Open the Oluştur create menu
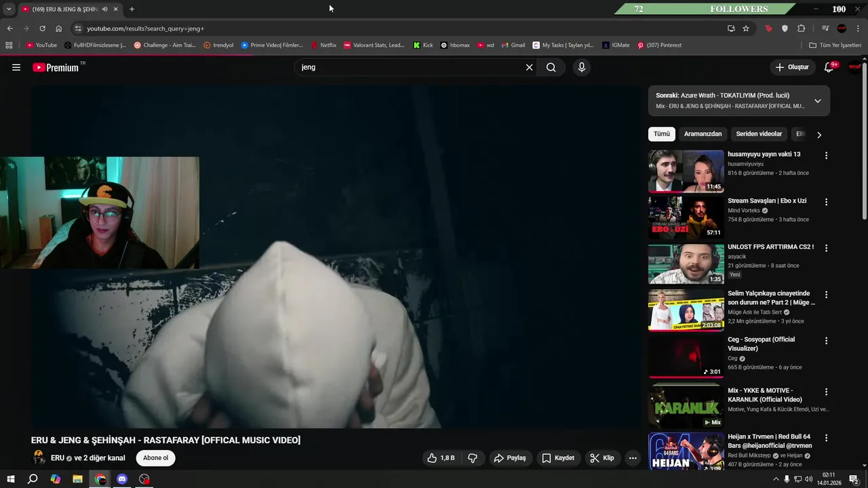The width and height of the screenshot is (868, 488). pyautogui.click(x=792, y=67)
